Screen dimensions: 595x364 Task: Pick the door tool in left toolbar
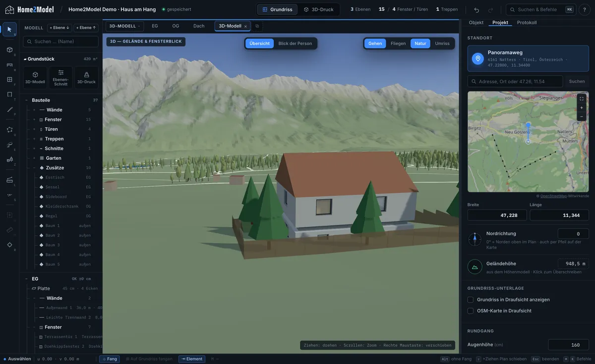(9, 95)
